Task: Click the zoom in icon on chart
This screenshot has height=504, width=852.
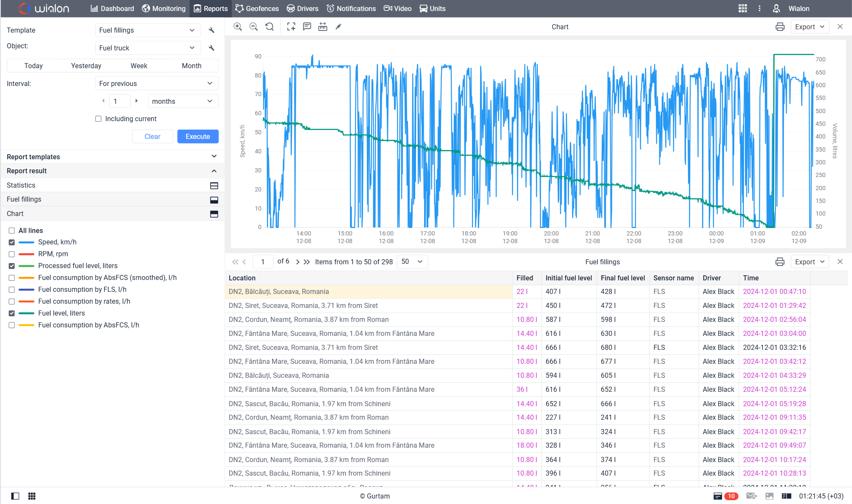Action: [238, 26]
